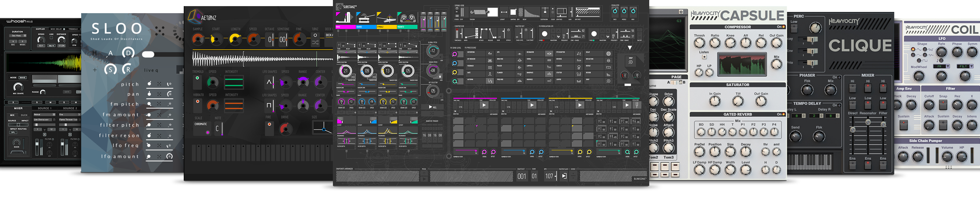Play the blue Snarez sequencer lane
Image resolution: width=980 pixels, height=199 pixels.
(x=532, y=105)
